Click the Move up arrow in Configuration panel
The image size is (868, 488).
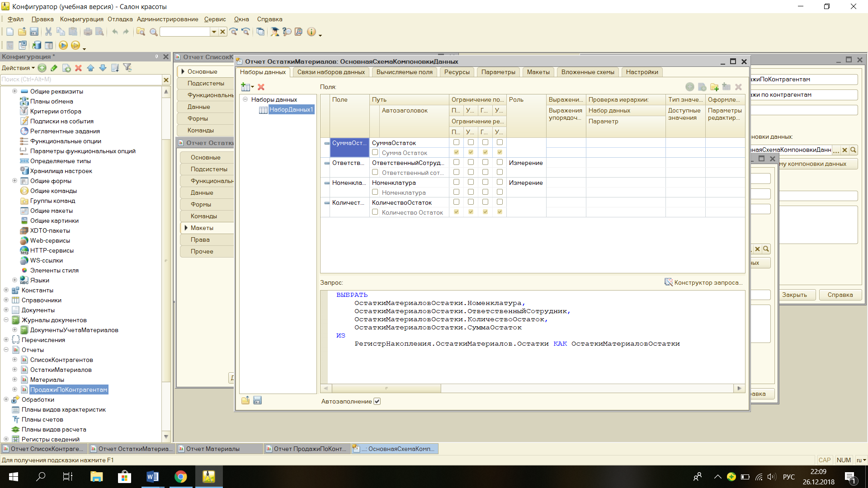[90, 68]
